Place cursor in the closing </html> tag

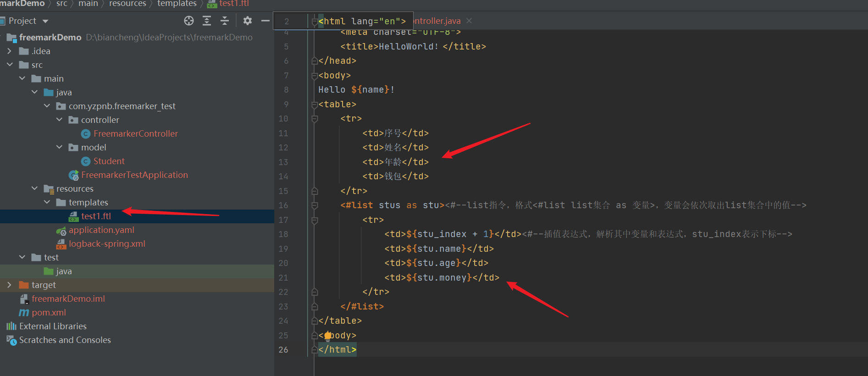[x=337, y=349]
